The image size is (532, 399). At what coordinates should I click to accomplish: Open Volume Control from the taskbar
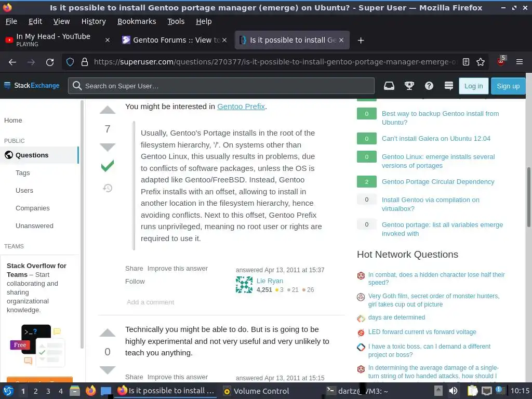pyautogui.click(x=257, y=391)
